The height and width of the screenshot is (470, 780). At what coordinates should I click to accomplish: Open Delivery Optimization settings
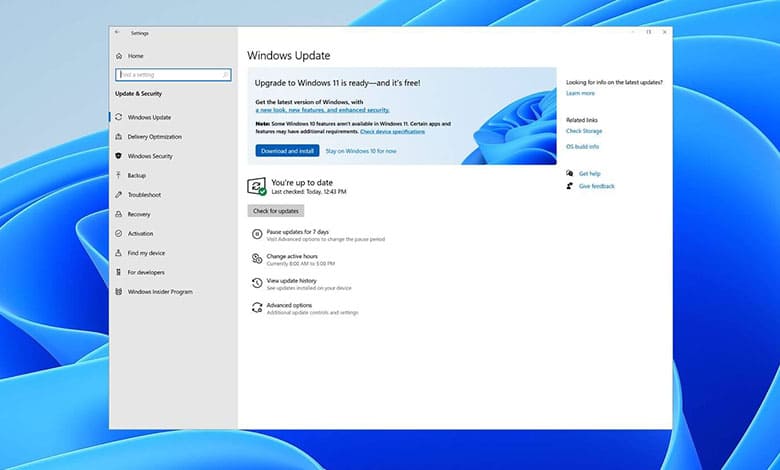173,136
